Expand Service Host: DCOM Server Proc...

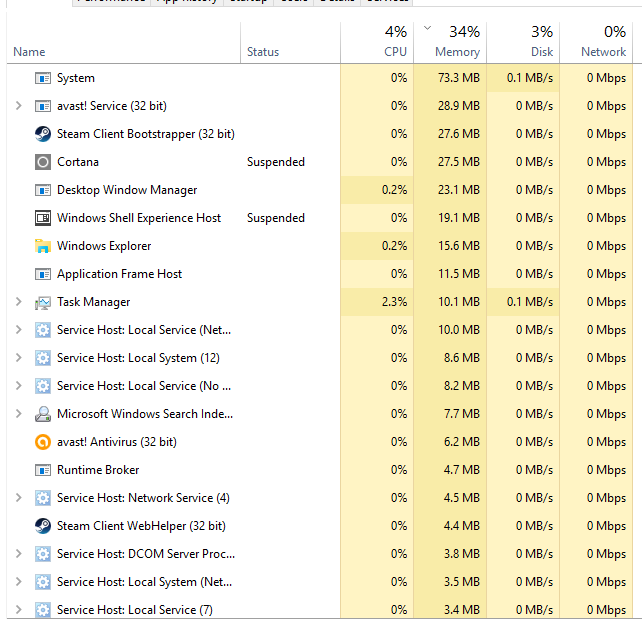[18, 554]
